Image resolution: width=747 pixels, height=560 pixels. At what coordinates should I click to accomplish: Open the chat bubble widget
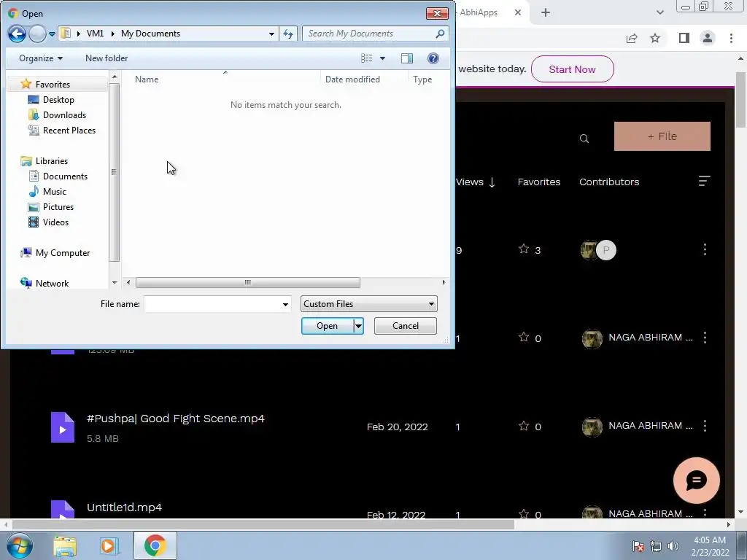(x=696, y=481)
